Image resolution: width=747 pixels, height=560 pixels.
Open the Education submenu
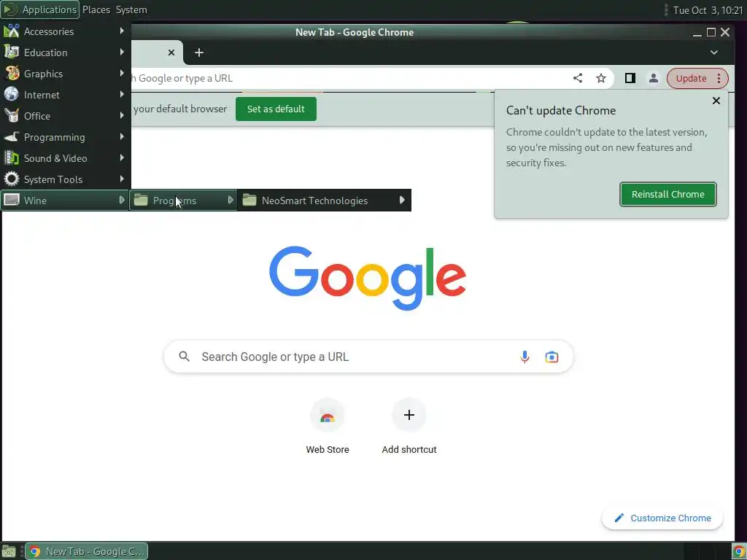(x=65, y=52)
